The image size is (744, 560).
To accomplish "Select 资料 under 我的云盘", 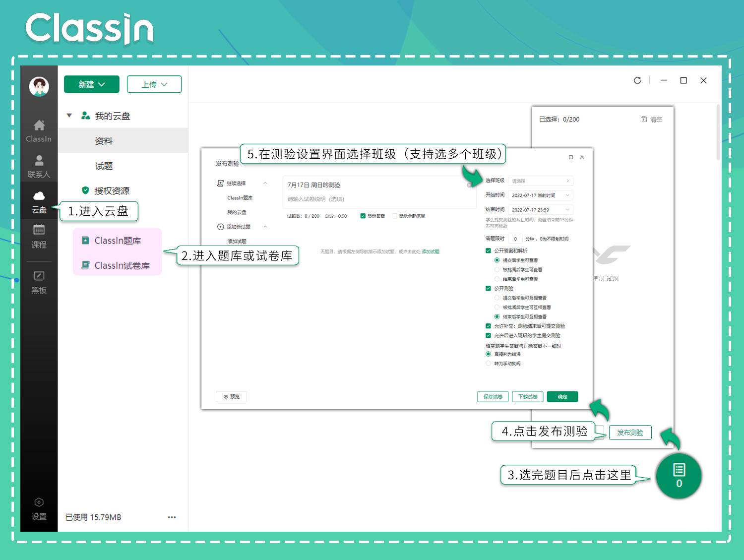I will (x=124, y=140).
